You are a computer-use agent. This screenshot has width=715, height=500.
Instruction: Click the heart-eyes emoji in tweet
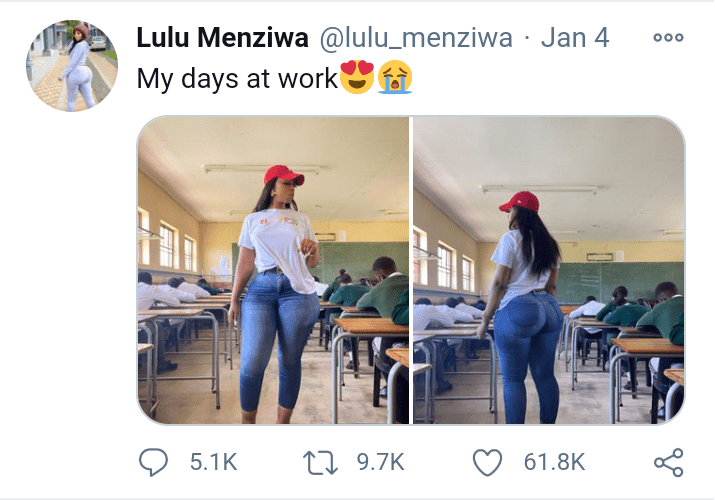click(x=358, y=77)
